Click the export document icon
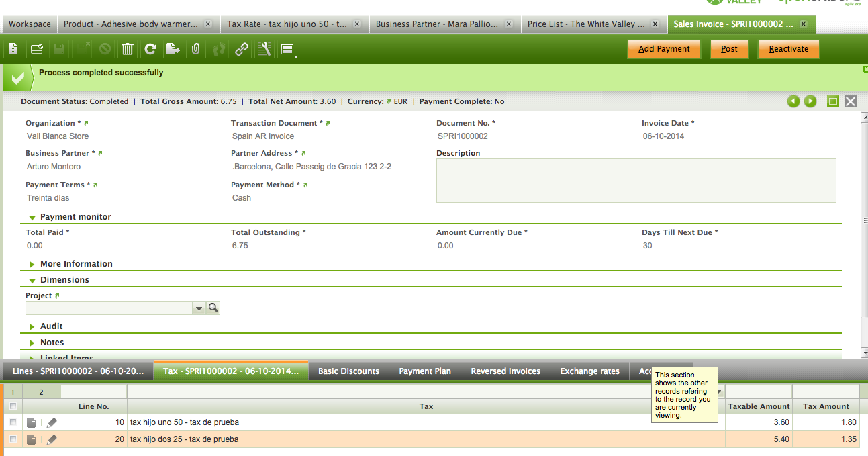Screen dimensions: 868x456 pos(173,49)
